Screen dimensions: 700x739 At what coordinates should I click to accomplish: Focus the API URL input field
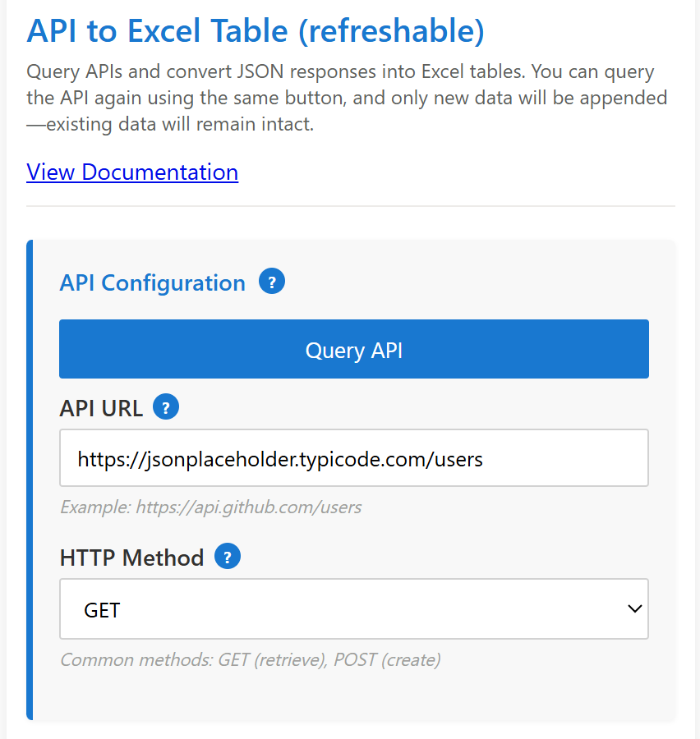[354, 457]
